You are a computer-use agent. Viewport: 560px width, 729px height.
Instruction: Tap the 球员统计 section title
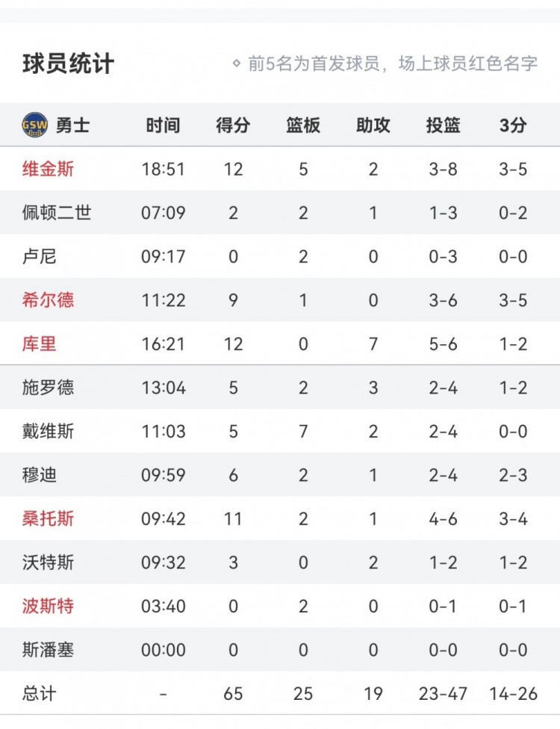(68, 64)
